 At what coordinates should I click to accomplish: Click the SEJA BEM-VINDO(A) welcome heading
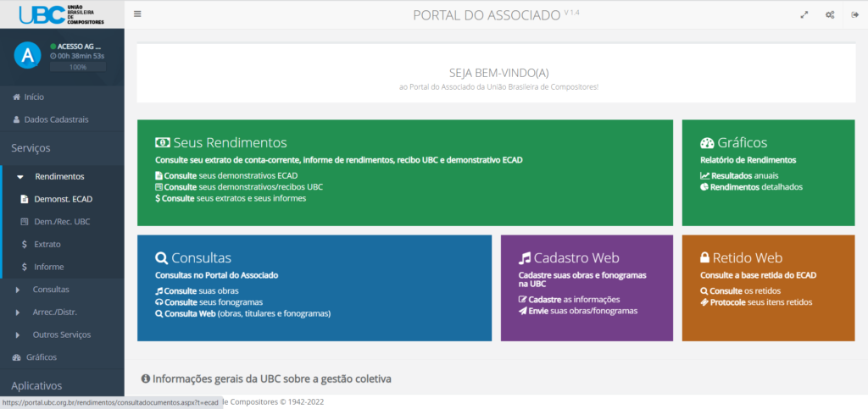(499, 73)
